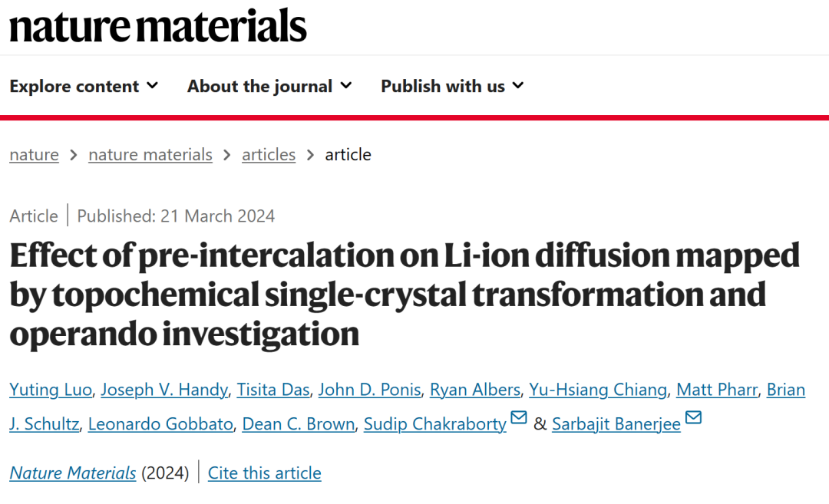Open author Yuting Luo's profile link
Viewport: 829px width, 504px height.
point(51,390)
